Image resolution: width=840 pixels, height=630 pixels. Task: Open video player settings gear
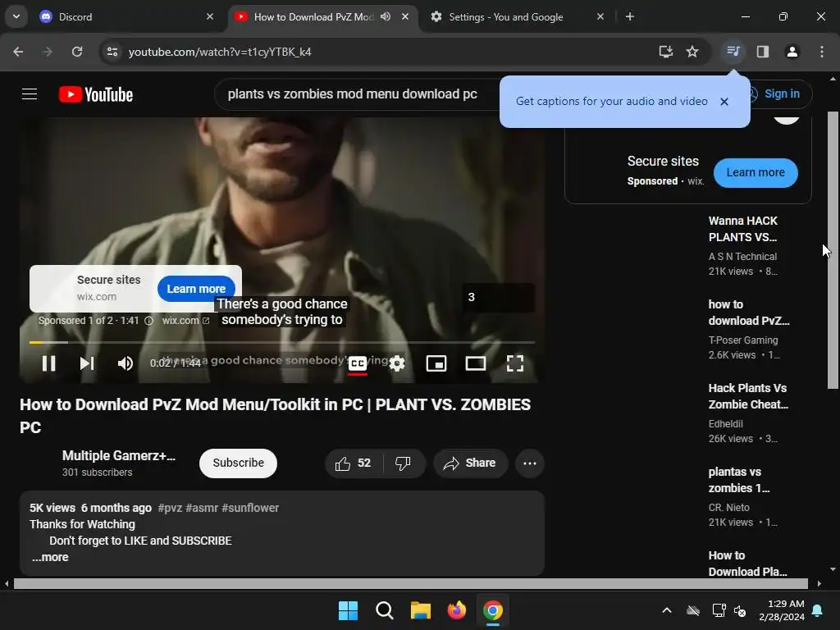click(x=397, y=363)
